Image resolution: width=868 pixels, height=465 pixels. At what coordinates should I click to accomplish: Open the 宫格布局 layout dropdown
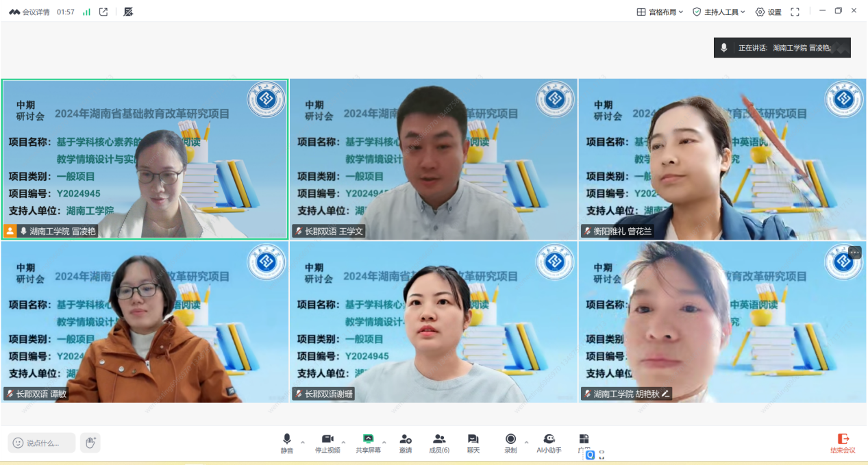[660, 12]
